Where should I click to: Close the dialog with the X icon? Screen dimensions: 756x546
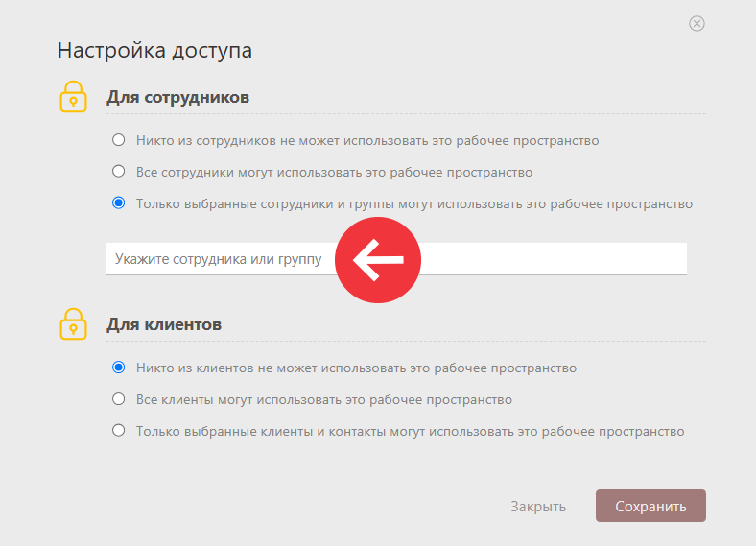point(697,23)
